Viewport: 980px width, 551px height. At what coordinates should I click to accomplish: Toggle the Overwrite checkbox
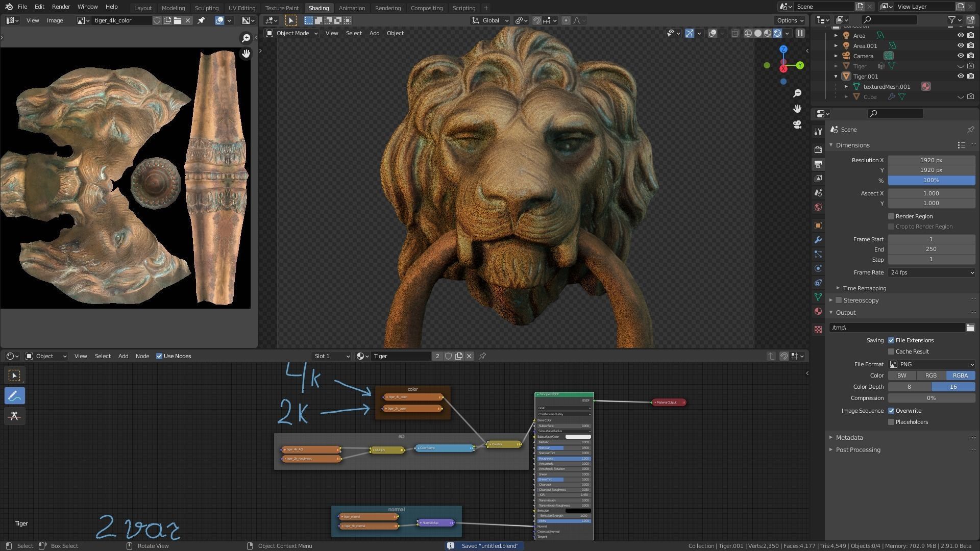point(891,411)
